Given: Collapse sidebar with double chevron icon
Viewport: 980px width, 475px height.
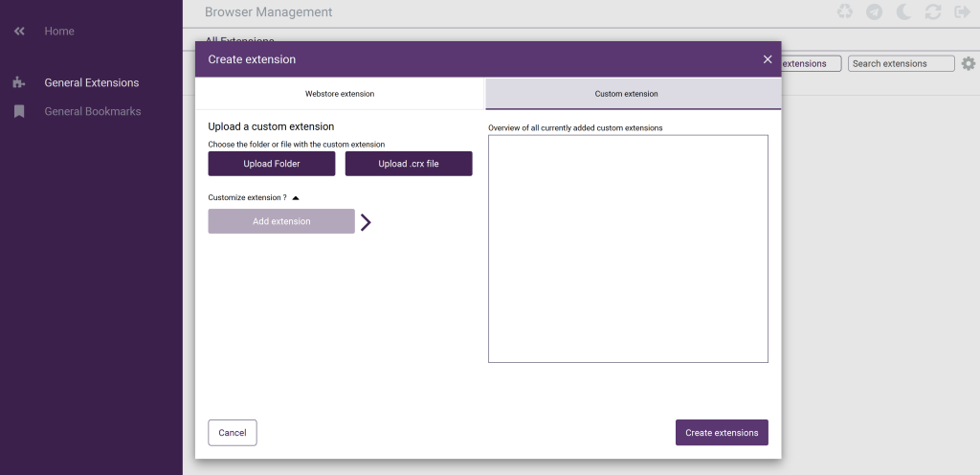Looking at the screenshot, I should pyautogui.click(x=19, y=32).
